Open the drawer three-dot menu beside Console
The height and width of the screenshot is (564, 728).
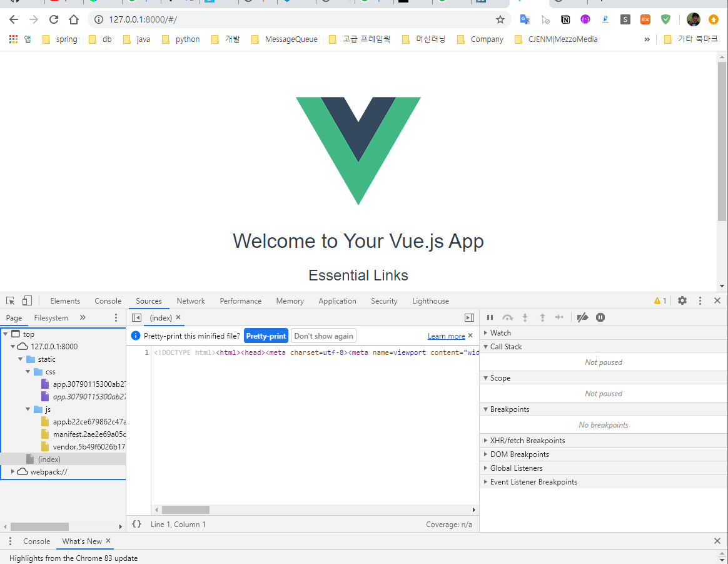click(10, 541)
